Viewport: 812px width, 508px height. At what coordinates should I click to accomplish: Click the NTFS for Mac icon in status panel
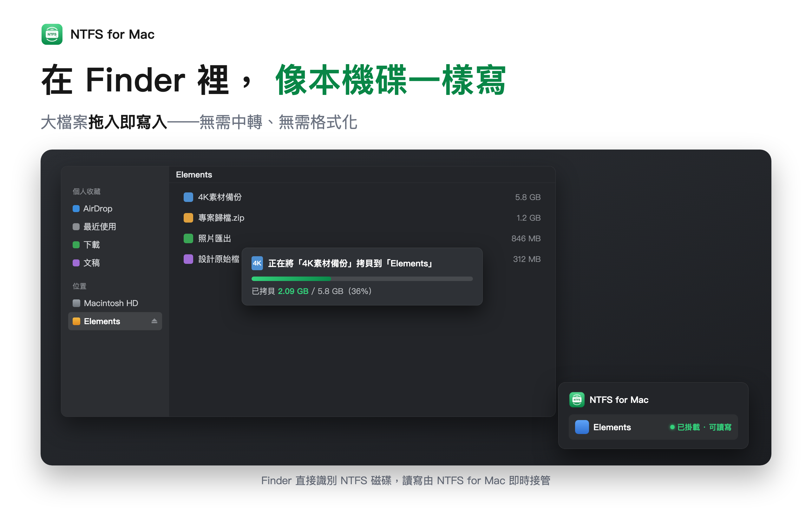point(577,400)
